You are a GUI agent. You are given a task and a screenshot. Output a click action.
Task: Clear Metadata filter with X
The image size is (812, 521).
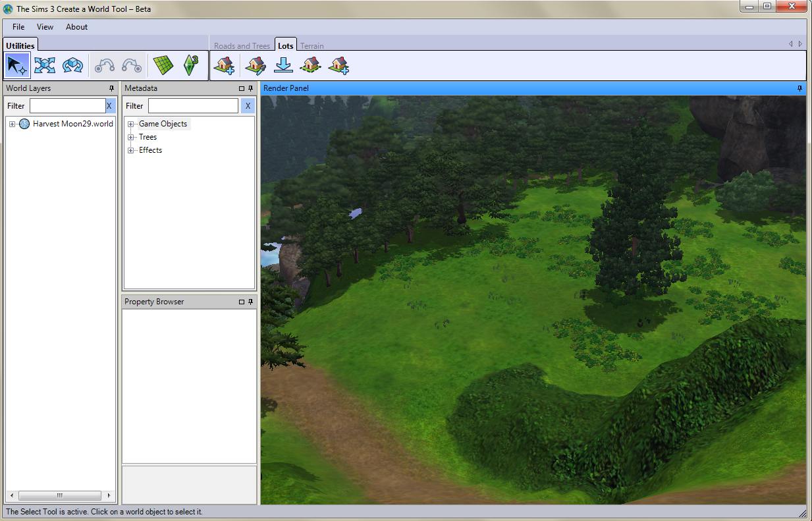pyautogui.click(x=248, y=105)
